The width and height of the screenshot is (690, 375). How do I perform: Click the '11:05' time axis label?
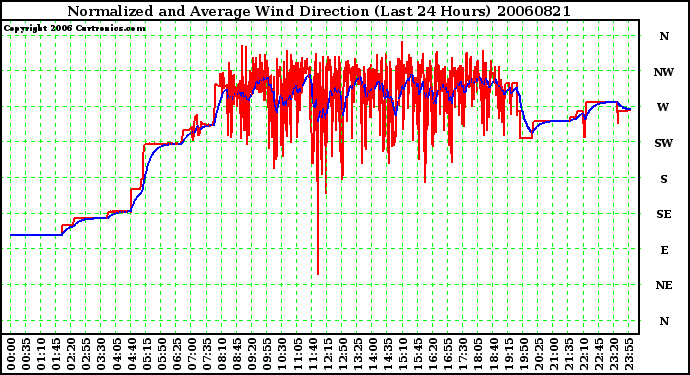[x=297, y=354]
